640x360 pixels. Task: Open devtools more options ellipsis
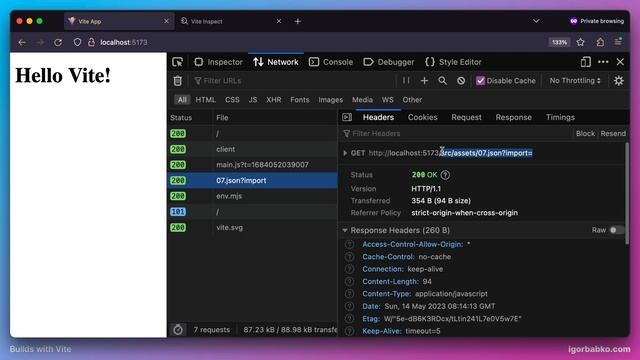click(x=603, y=62)
